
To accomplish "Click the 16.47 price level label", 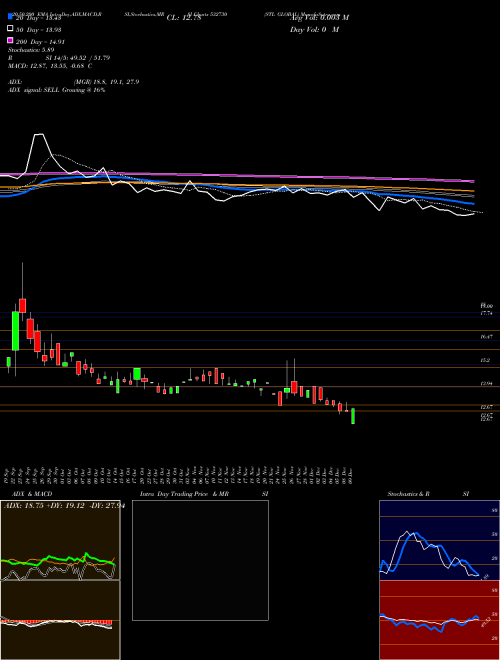I will (486, 336).
